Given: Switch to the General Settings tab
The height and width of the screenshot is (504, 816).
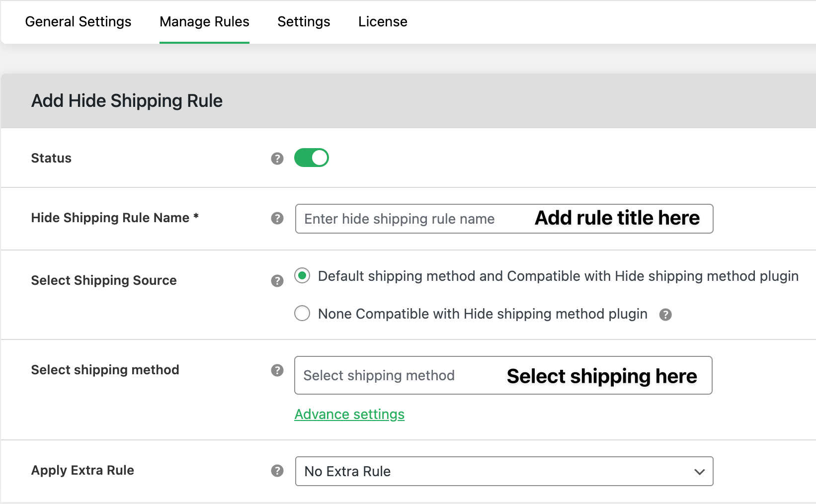Looking at the screenshot, I should tap(78, 21).
